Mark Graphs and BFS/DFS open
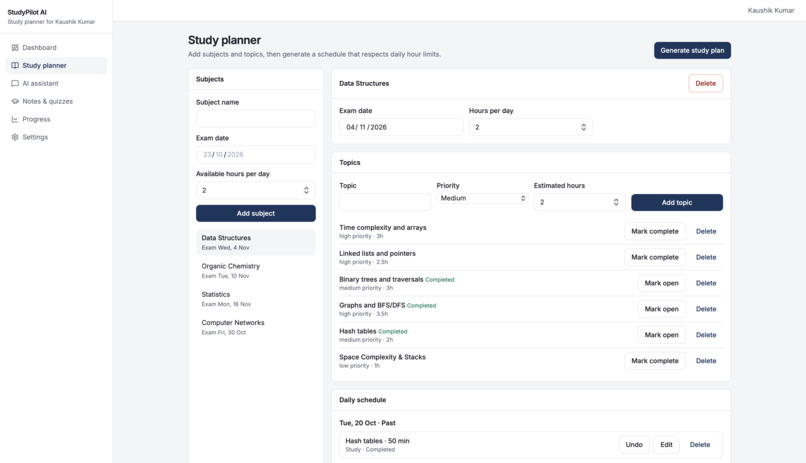This screenshot has width=806, height=463. coord(662,309)
